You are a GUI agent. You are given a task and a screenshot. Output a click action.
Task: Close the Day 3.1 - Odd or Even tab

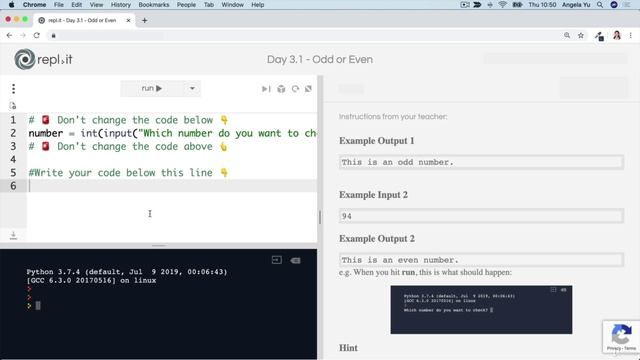pos(128,20)
